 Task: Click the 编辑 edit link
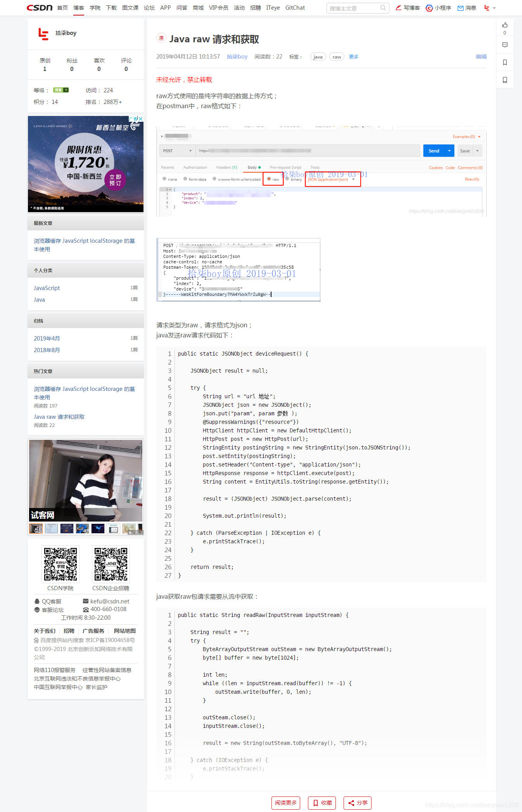[481, 57]
